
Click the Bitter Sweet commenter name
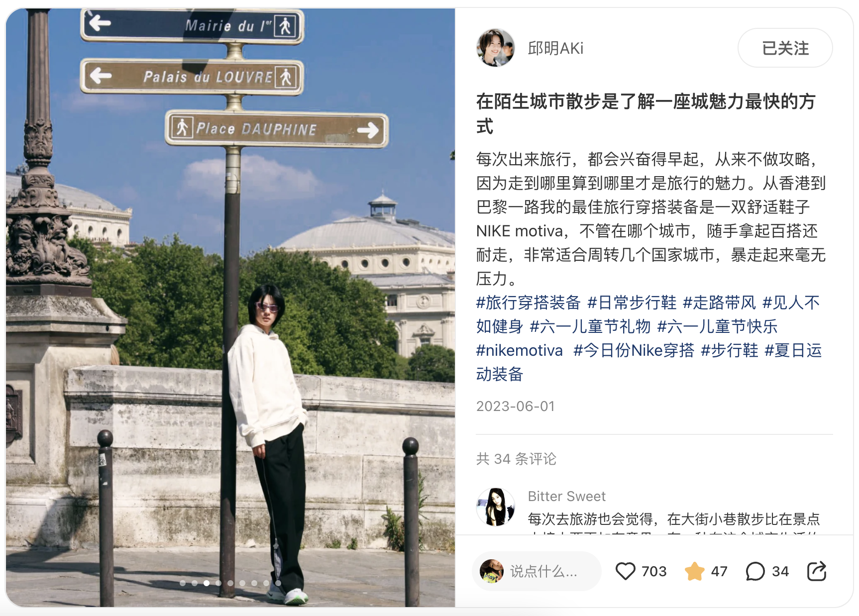point(566,496)
